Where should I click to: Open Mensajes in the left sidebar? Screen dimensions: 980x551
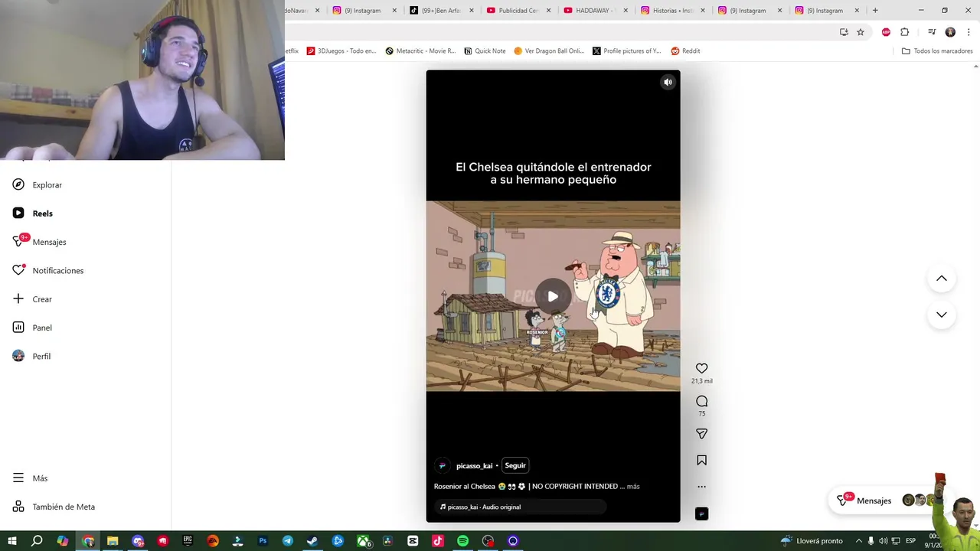pos(39,242)
